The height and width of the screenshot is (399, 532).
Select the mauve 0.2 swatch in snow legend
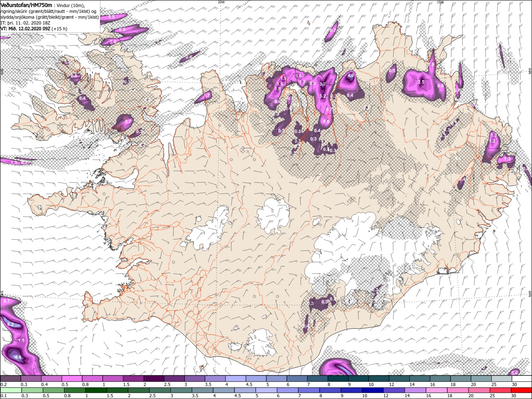pyautogui.click(x=10, y=379)
